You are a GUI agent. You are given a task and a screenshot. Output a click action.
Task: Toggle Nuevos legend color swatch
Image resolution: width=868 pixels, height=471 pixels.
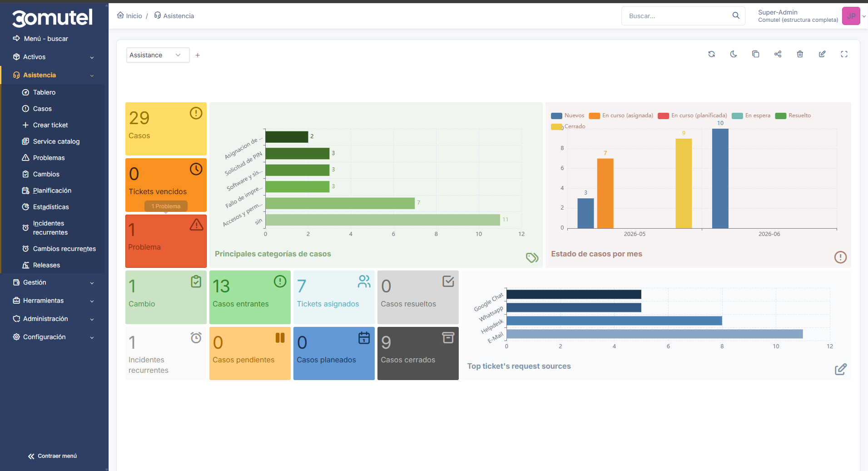pyautogui.click(x=556, y=115)
